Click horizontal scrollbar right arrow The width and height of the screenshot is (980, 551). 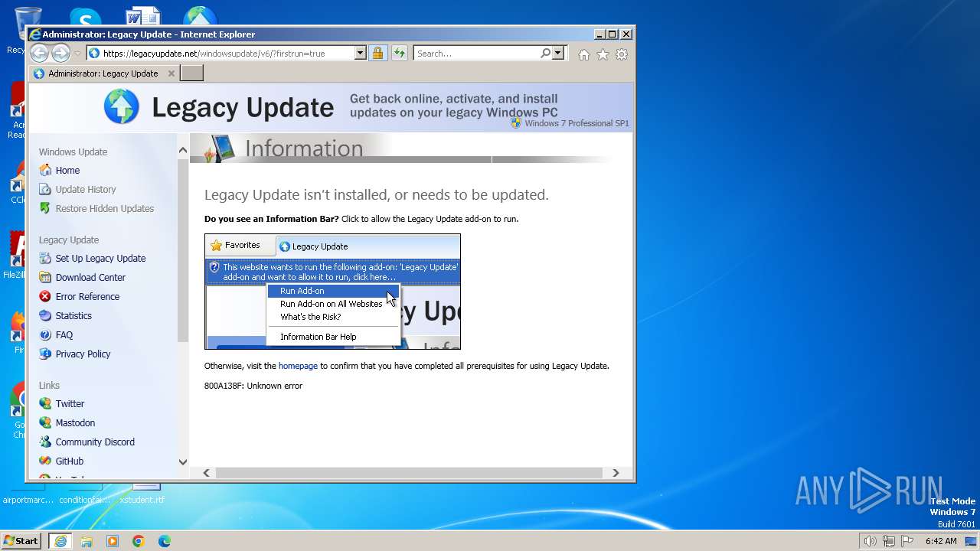pyautogui.click(x=616, y=473)
